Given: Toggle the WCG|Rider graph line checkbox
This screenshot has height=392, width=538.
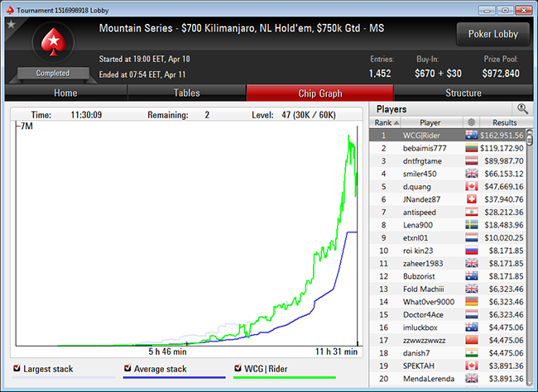Looking at the screenshot, I should pyautogui.click(x=238, y=368).
